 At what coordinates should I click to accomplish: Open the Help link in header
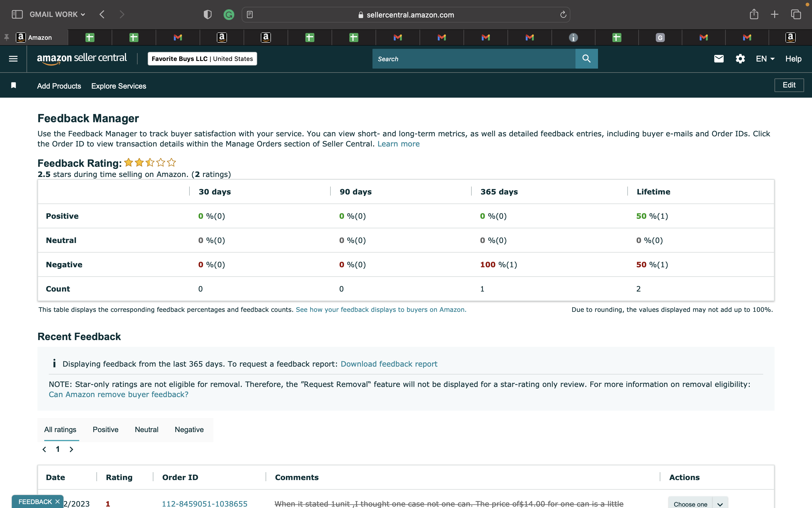pos(793,59)
